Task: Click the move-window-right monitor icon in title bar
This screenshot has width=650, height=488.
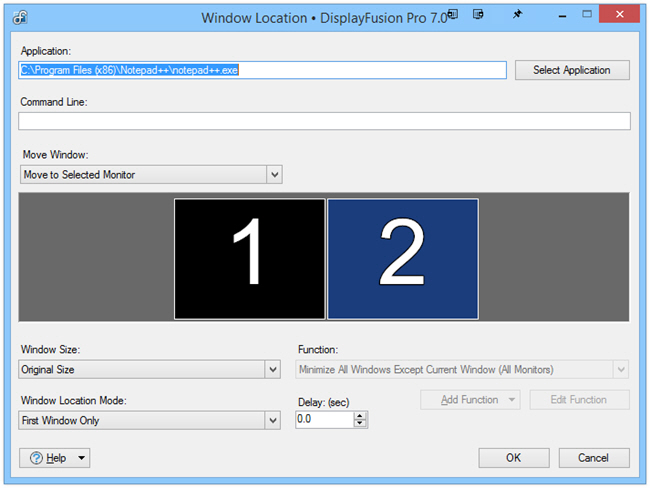Action: tap(478, 15)
